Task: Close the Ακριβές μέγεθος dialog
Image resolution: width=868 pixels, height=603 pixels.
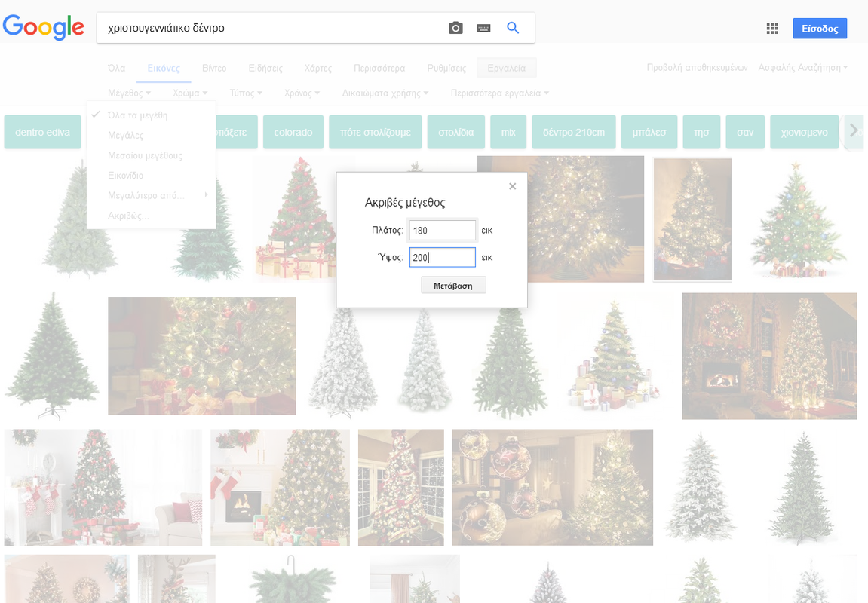Action: pos(513,186)
